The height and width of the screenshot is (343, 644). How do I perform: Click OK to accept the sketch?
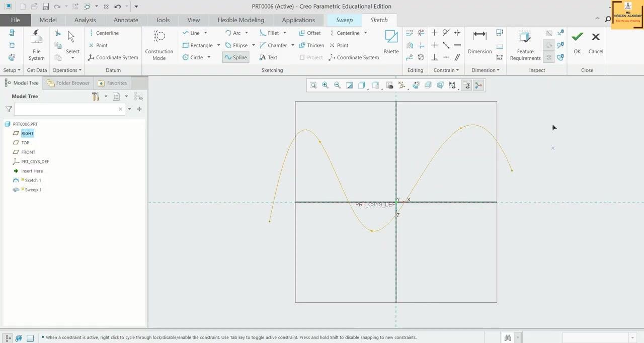[x=577, y=42]
